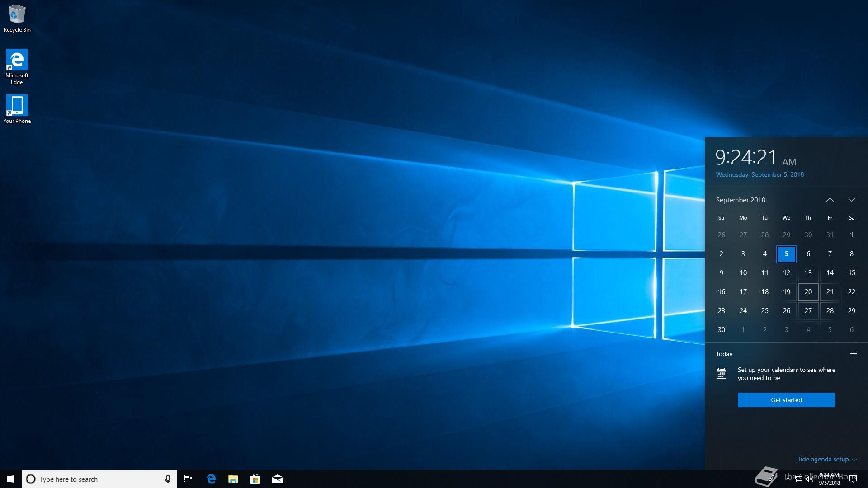868x488 pixels.
Task: Launch Microsoft Edge from the taskbar
Action: click(x=211, y=479)
